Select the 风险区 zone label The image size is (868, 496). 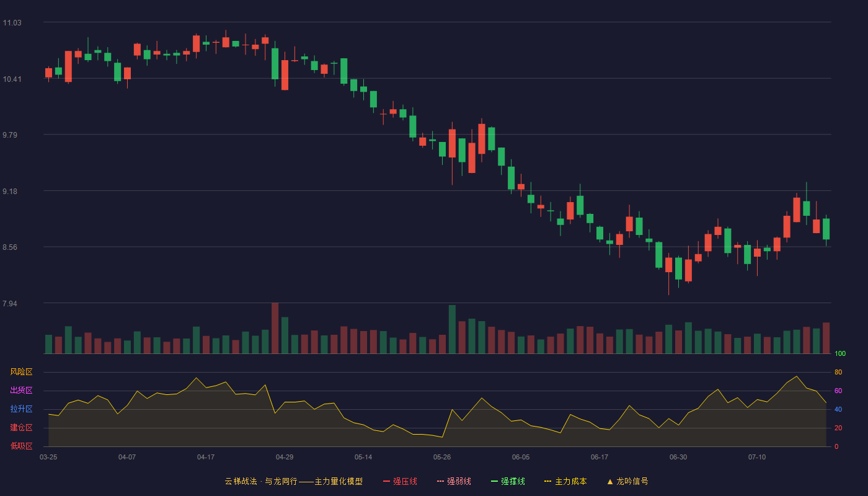click(x=21, y=372)
